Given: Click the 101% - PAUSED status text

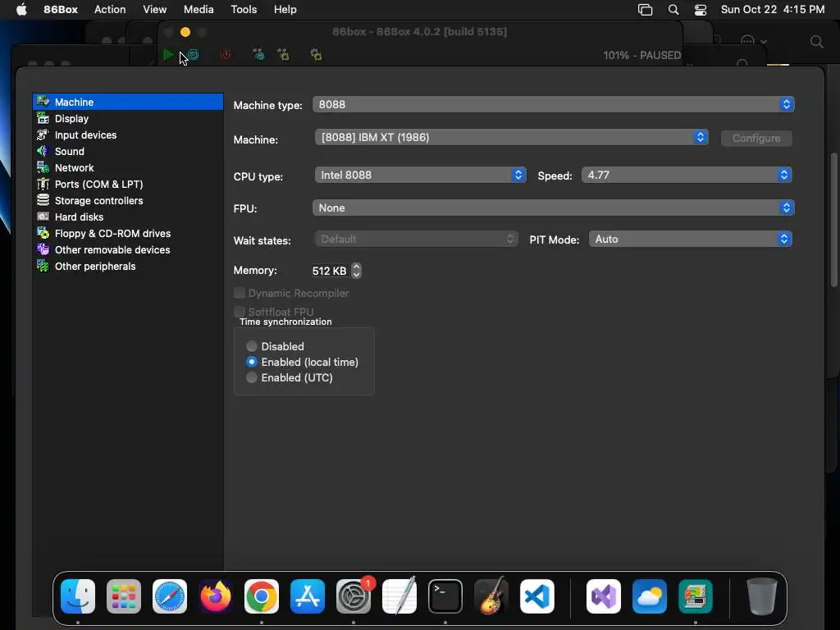Looking at the screenshot, I should tap(641, 55).
